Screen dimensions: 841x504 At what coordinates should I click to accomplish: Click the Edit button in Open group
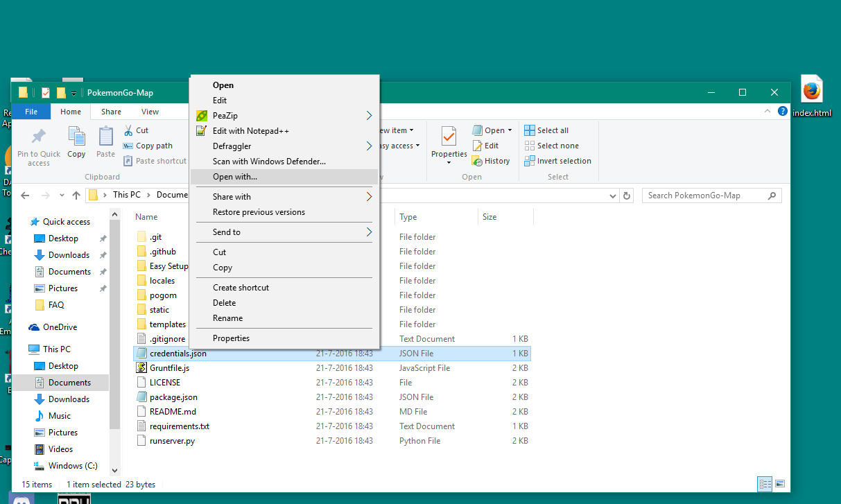485,146
